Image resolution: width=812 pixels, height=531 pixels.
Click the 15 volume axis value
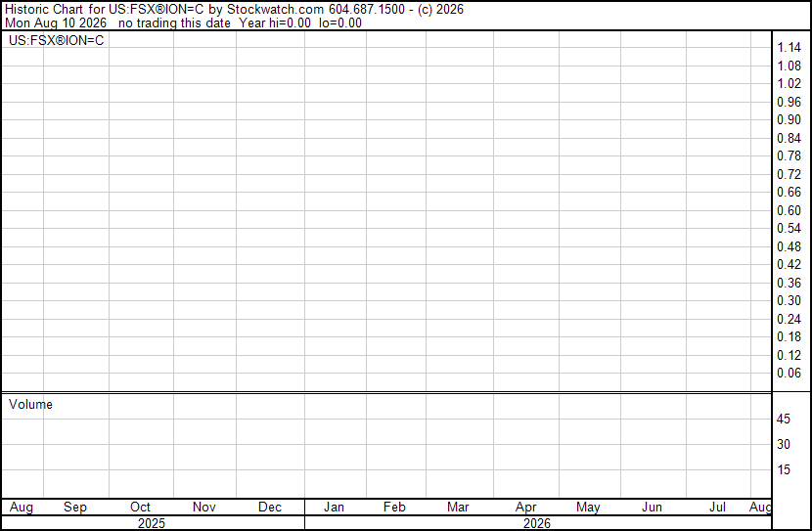[784, 470]
